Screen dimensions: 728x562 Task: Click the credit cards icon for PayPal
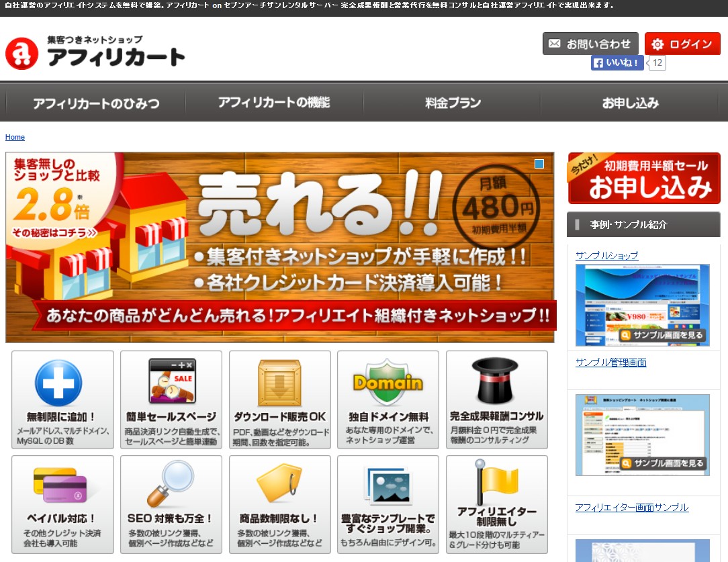[x=60, y=485]
